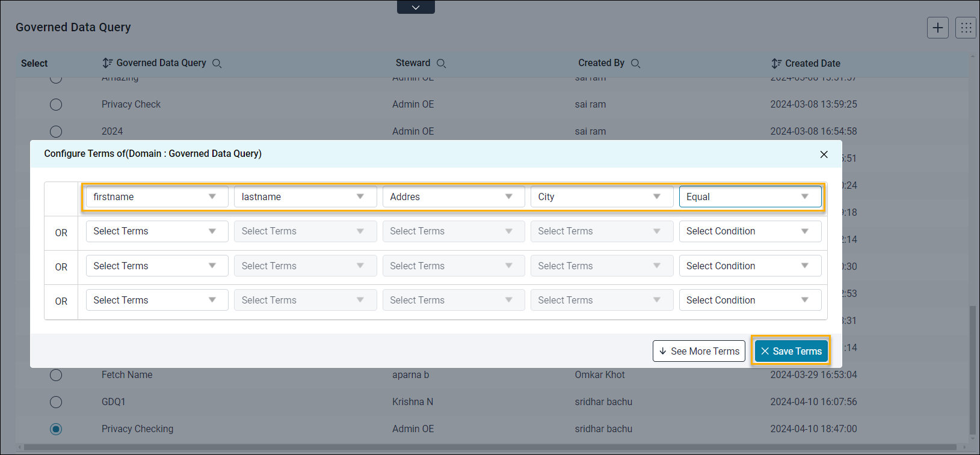
Task: Open second OR row's Select Condition dropdown
Action: [750, 266]
